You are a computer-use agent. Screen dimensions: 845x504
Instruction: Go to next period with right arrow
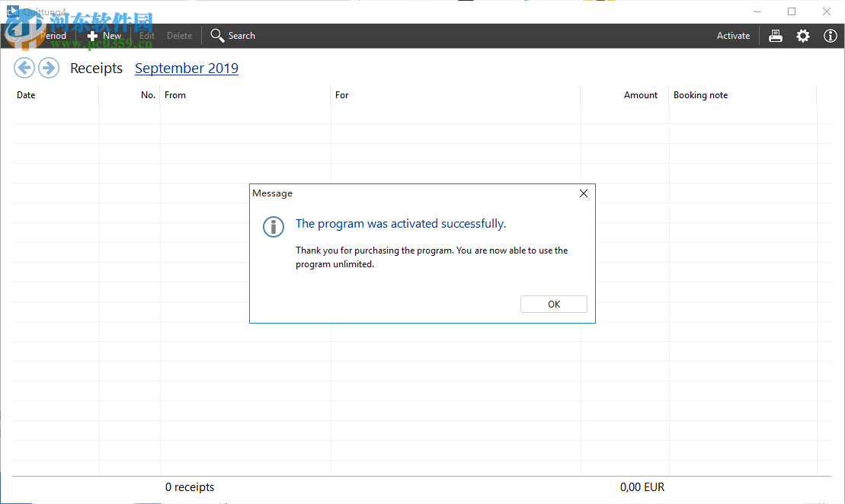tap(49, 69)
